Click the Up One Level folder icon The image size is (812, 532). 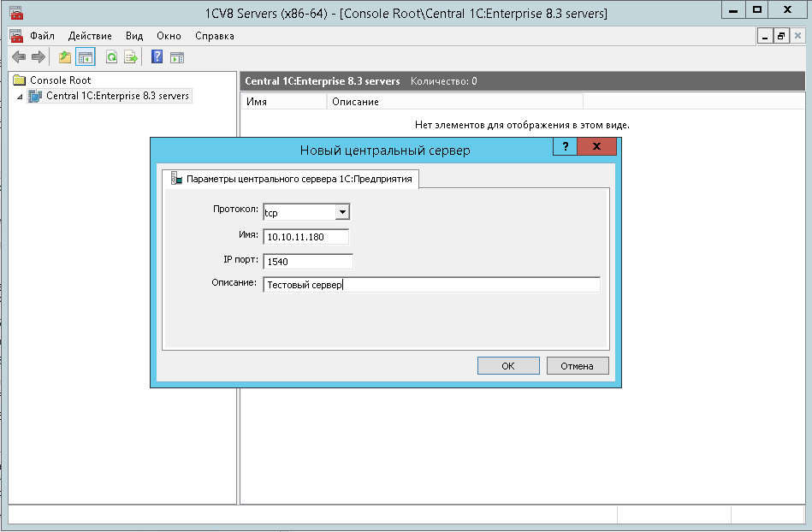click(65, 57)
